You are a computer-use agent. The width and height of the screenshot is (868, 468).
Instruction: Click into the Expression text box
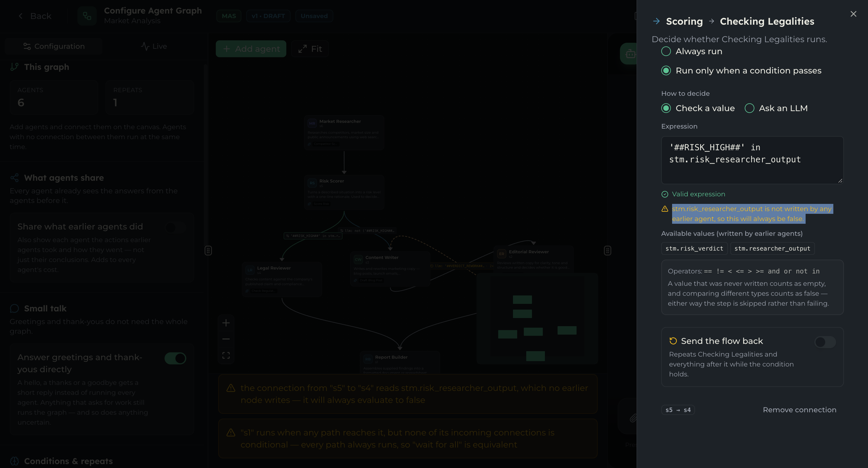tap(752, 160)
